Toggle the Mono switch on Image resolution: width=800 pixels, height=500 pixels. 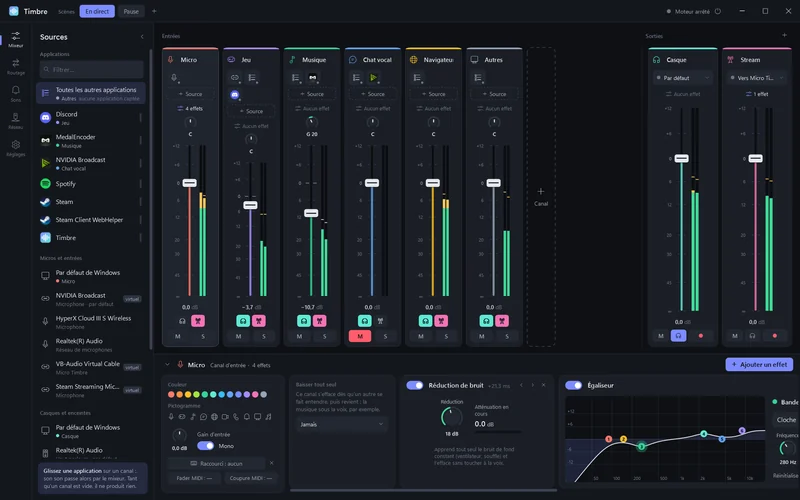pos(206,446)
